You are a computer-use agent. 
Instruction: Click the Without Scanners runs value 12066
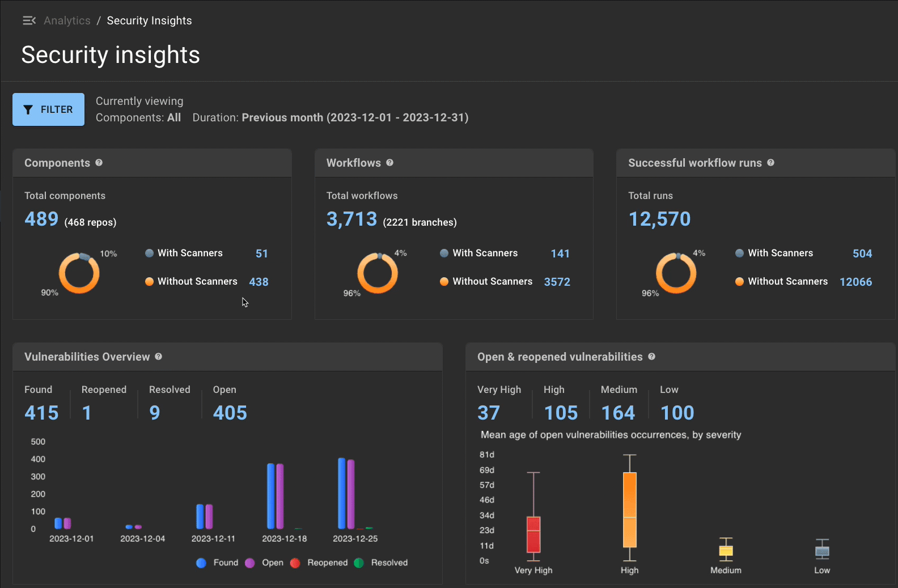[x=856, y=282]
